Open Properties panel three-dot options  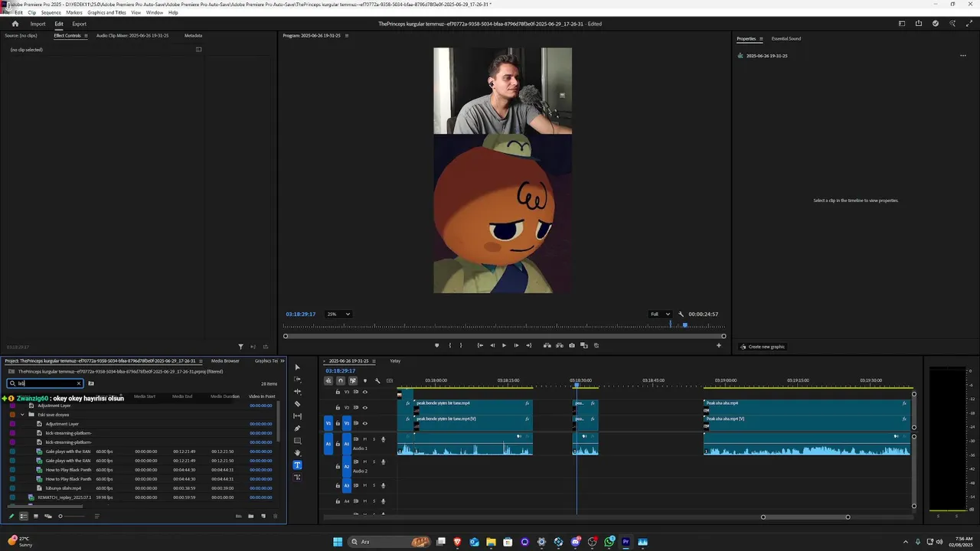click(963, 56)
